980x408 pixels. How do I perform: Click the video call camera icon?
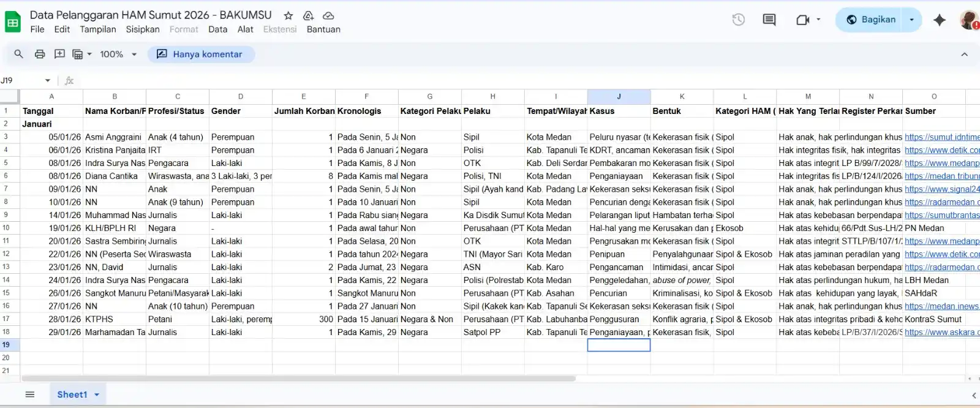[x=802, y=20]
